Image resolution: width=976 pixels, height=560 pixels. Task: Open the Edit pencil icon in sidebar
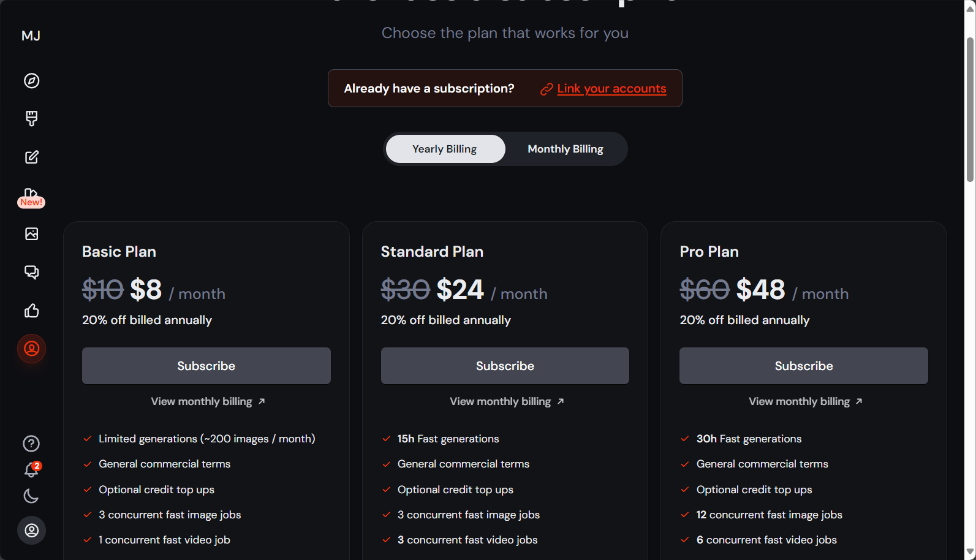31,157
